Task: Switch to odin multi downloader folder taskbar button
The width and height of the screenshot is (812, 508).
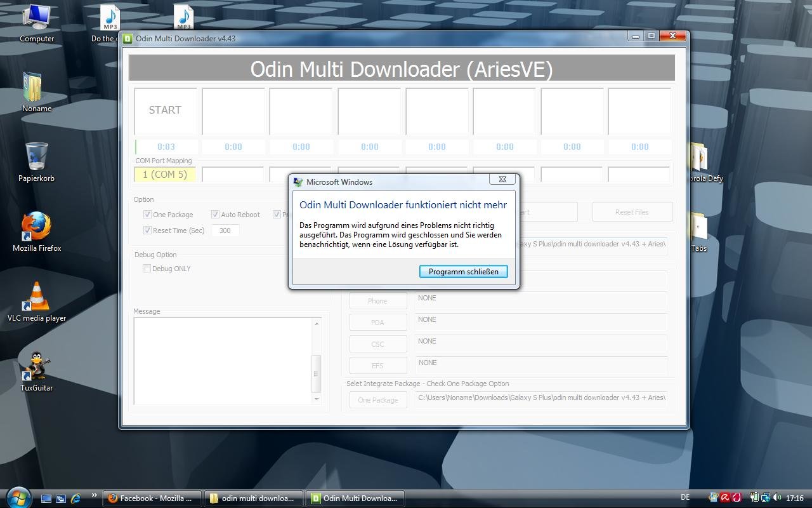Action: click(x=254, y=498)
